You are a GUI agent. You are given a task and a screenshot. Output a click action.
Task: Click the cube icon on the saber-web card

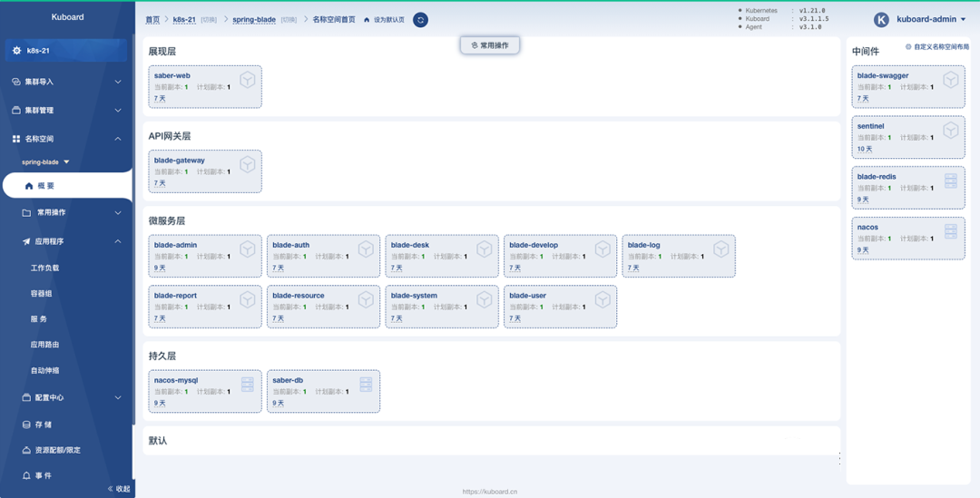[247, 80]
